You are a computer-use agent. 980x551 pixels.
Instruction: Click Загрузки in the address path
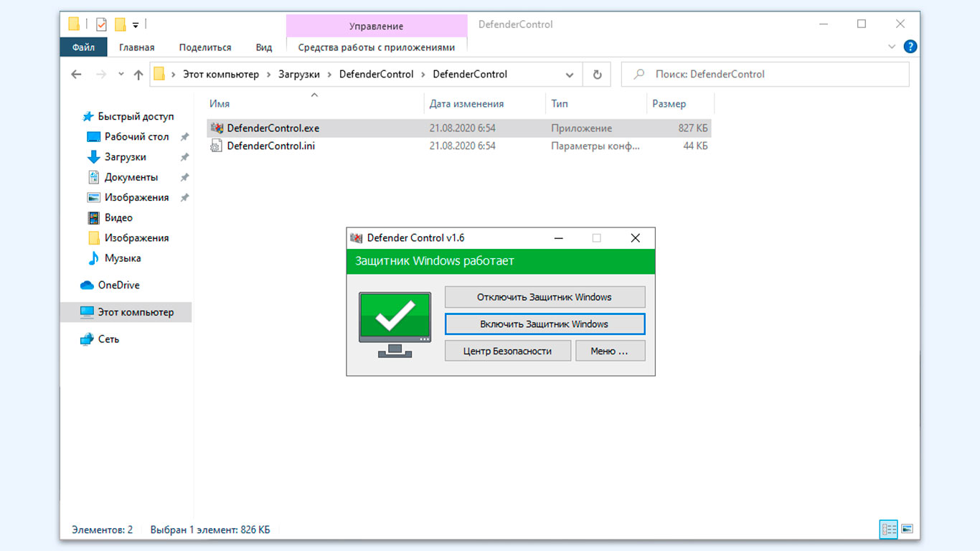point(299,74)
